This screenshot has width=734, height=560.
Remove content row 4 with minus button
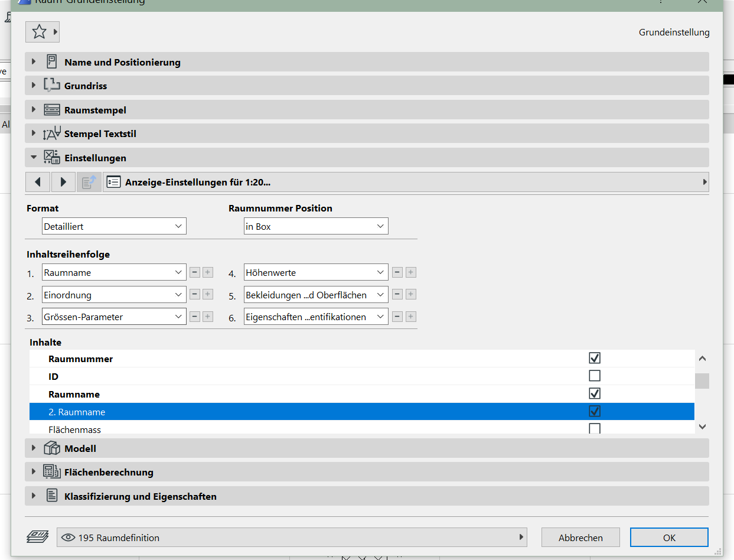[397, 272]
